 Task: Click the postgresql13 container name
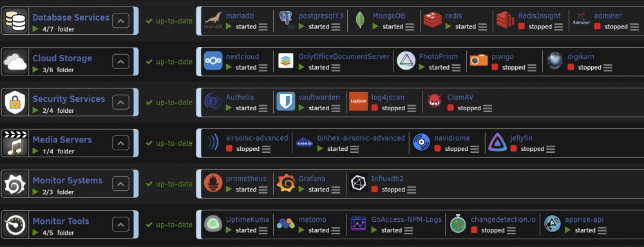(x=320, y=15)
